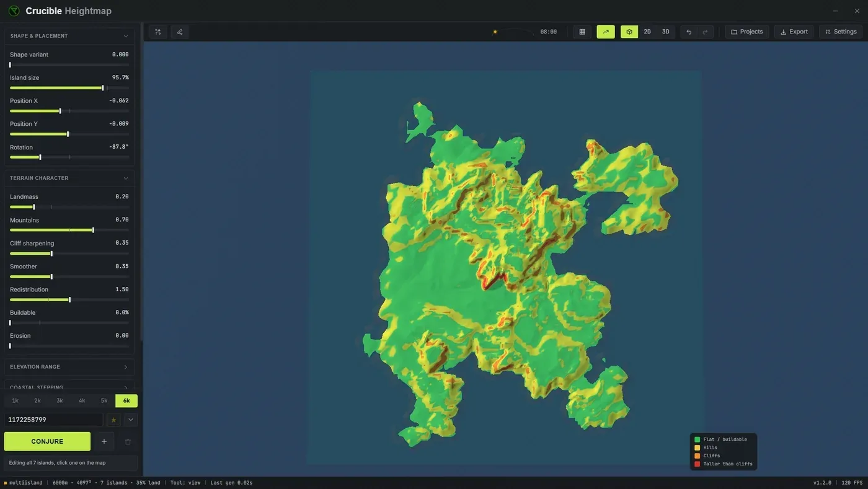
Task: Click the 08:00 time value
Action: coord(548,32)
